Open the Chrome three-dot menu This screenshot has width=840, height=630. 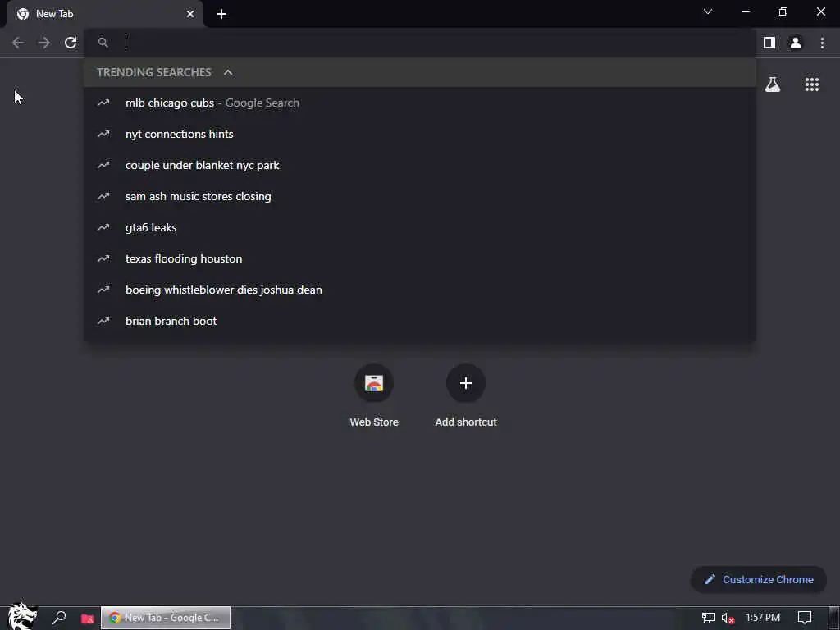coord(822,43)
